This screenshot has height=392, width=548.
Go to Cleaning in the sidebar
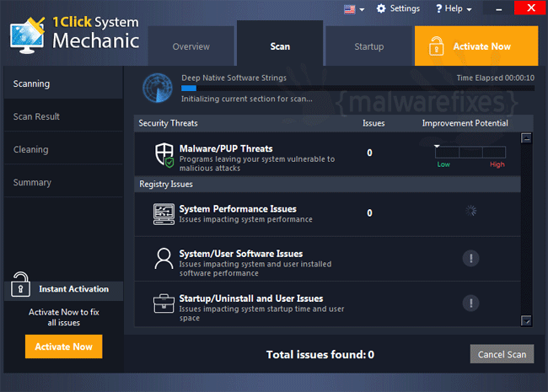click(x=63, y=149)
